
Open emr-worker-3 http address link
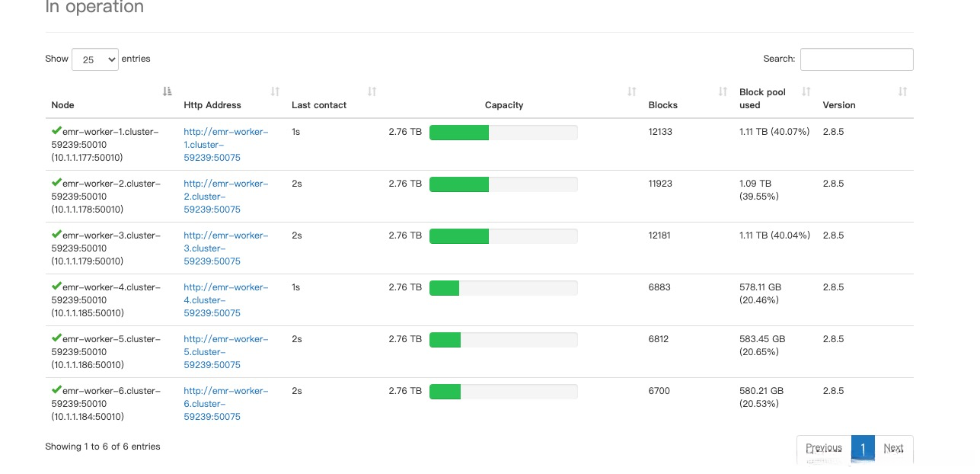click(225, 248)
